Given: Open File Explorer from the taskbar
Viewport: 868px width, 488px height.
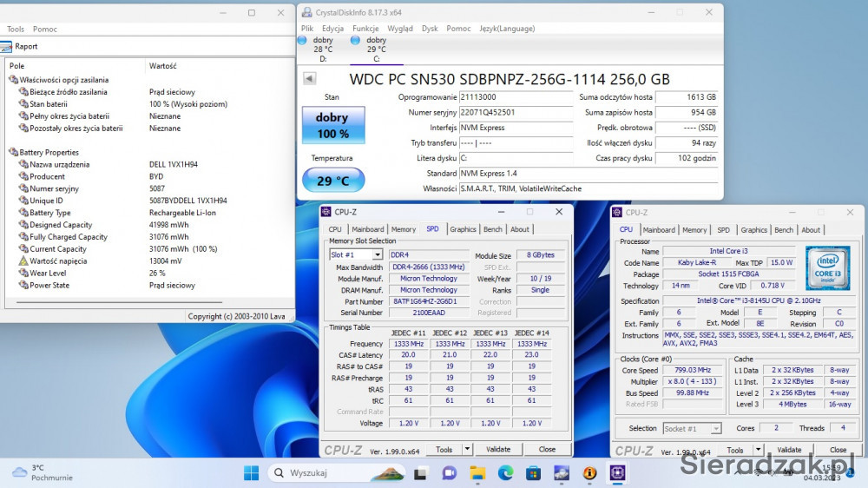Looking at the screenshot, I should pos(477,473).
